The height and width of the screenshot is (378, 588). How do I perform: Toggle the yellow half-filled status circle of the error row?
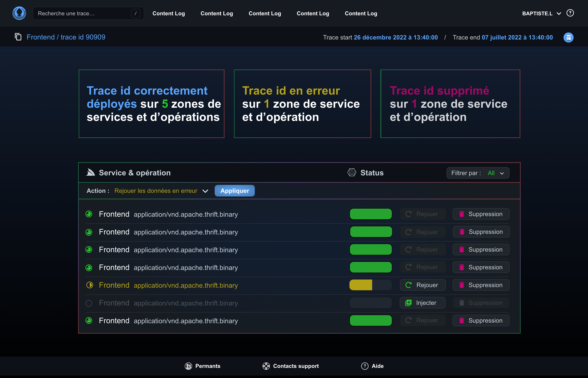click(90, 285)
